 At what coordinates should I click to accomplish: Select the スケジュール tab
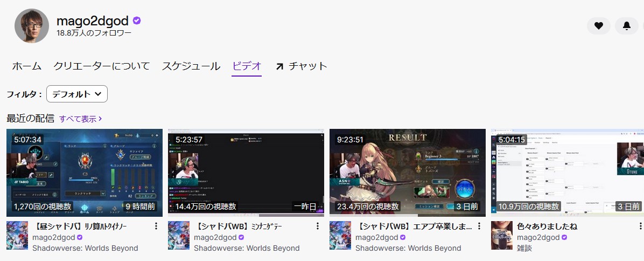(x=191, y=66)
